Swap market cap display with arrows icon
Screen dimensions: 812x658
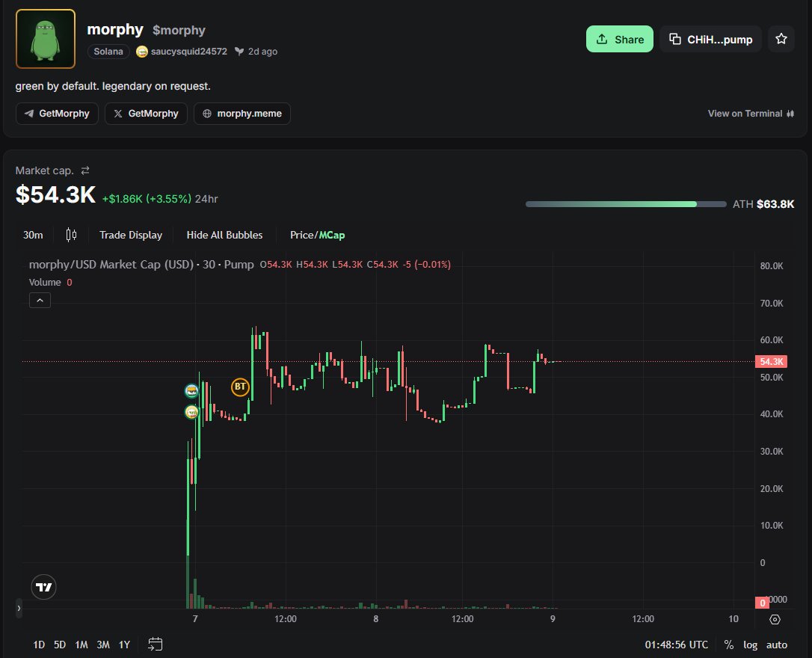85,170
